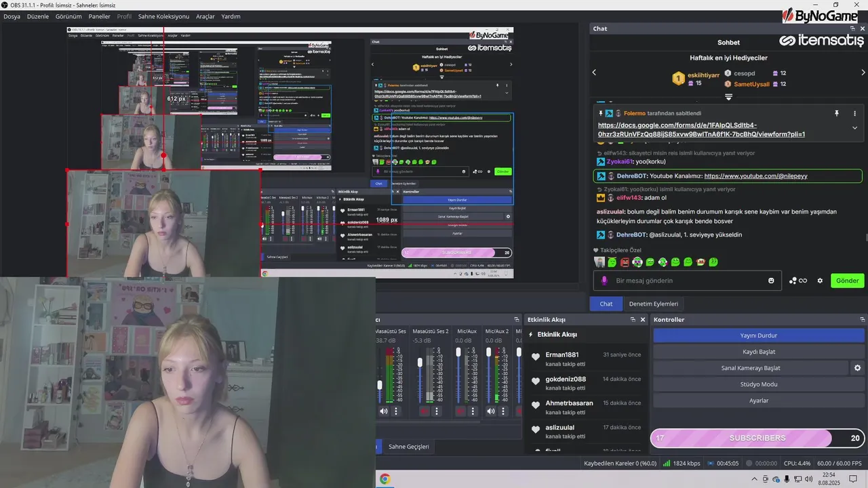Open Masaüstü Ses three-dot options menu
The image size is (868, 488).
[396, 411]
